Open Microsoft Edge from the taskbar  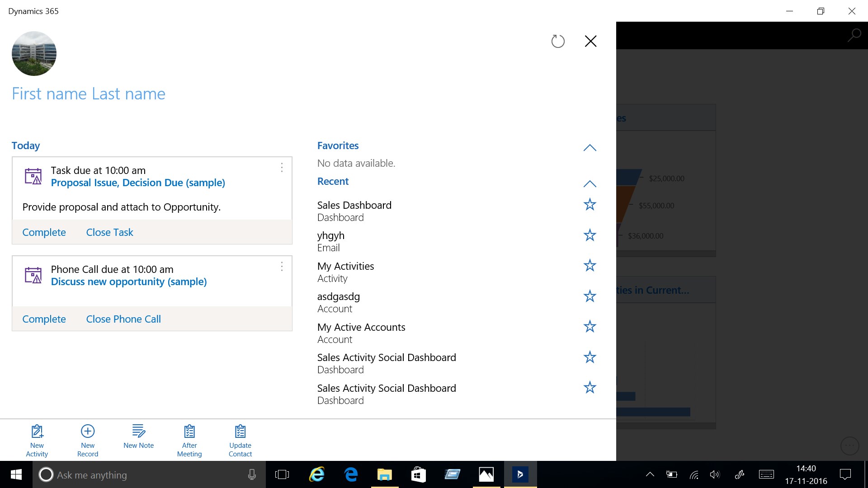pyautogui.click(x=351, y=474)
